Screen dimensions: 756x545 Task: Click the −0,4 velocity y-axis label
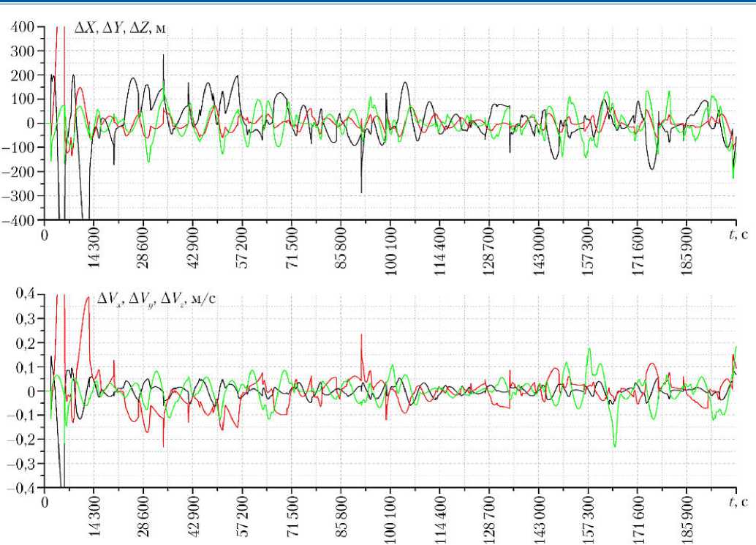click(20, 488)
